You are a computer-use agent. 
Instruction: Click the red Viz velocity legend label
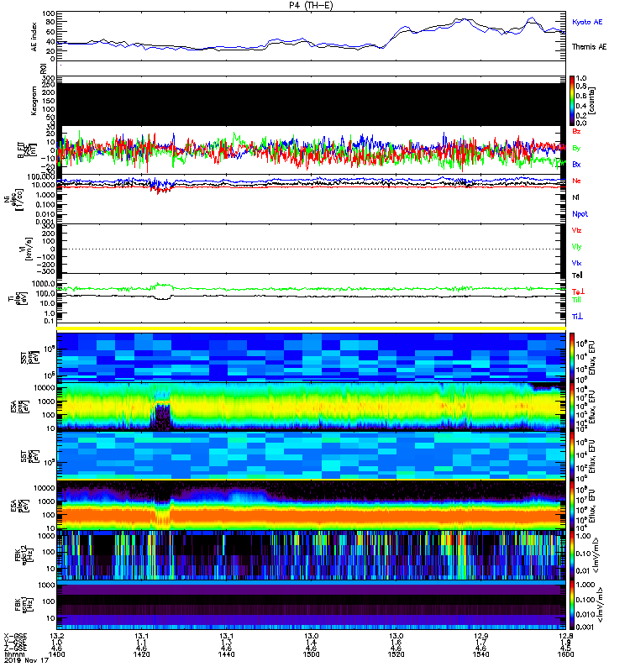[x=576, y=230]
